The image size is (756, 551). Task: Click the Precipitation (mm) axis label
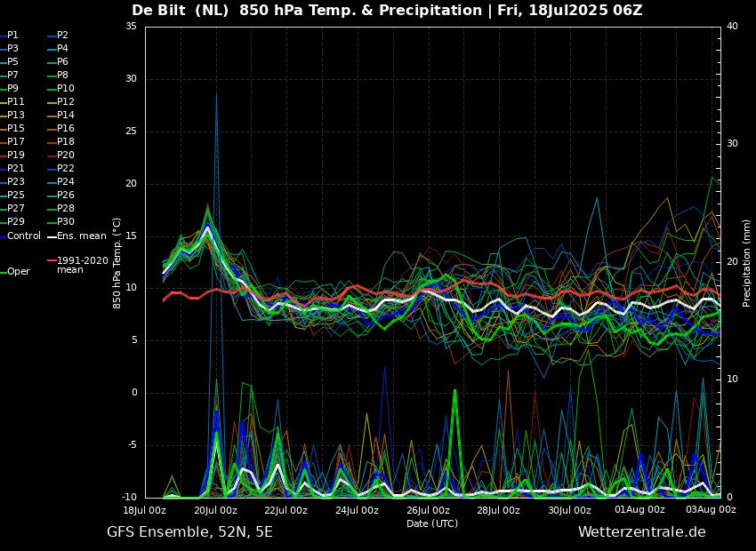747,262
